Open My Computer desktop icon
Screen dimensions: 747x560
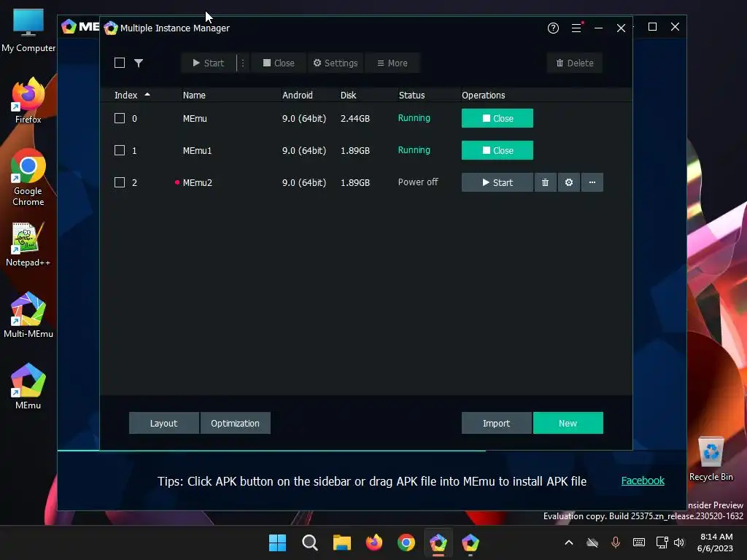tap(28, 31)
